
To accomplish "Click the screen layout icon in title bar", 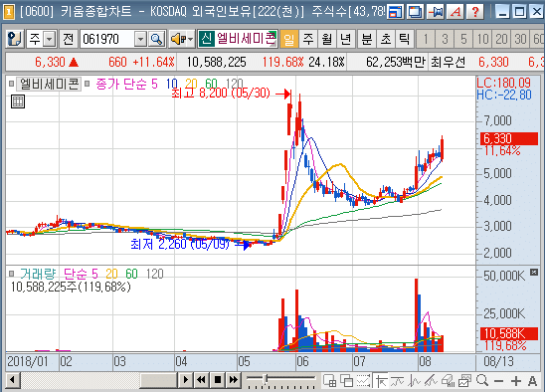I will click(x=395, y=12).
